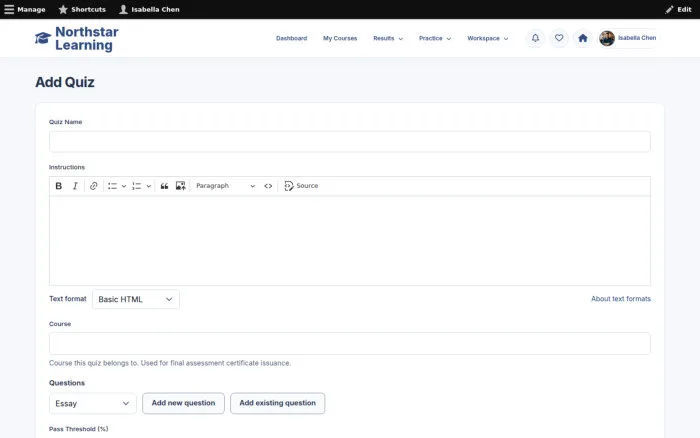Insert a block quote

point(164,186)
